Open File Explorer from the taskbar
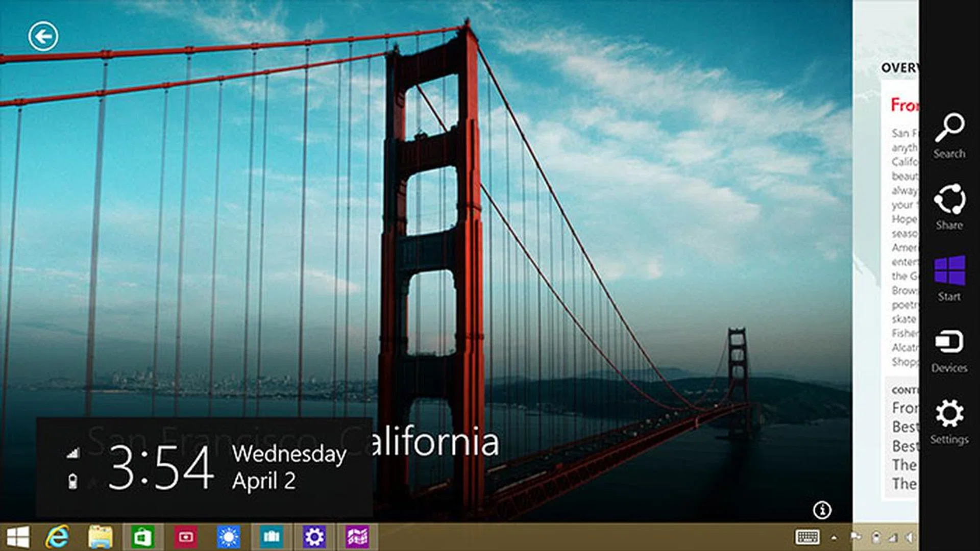The image size is (980, 551). pyautogui.click(x=100, y=537)
